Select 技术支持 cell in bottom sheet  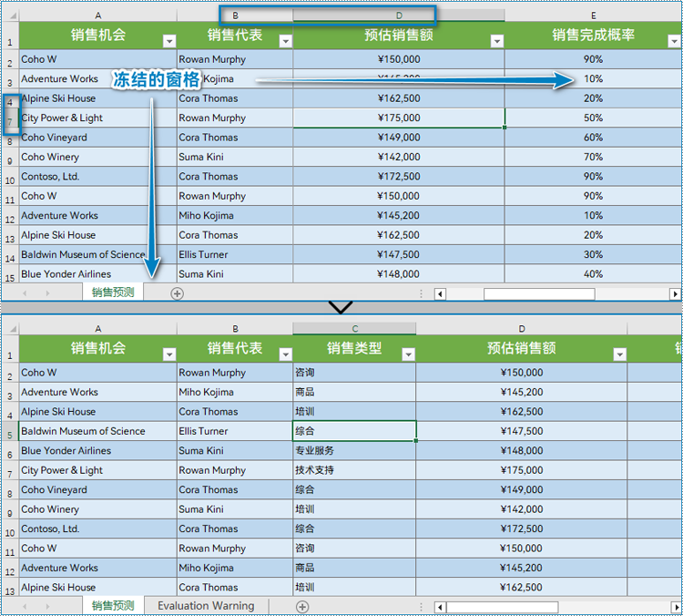pyautogui.click(x=354, y=470)
